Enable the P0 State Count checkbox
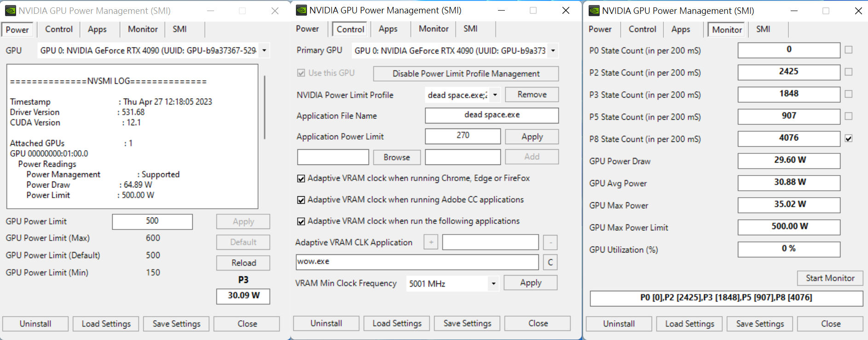This screenshot has height=340, width=868. point(849,50)
